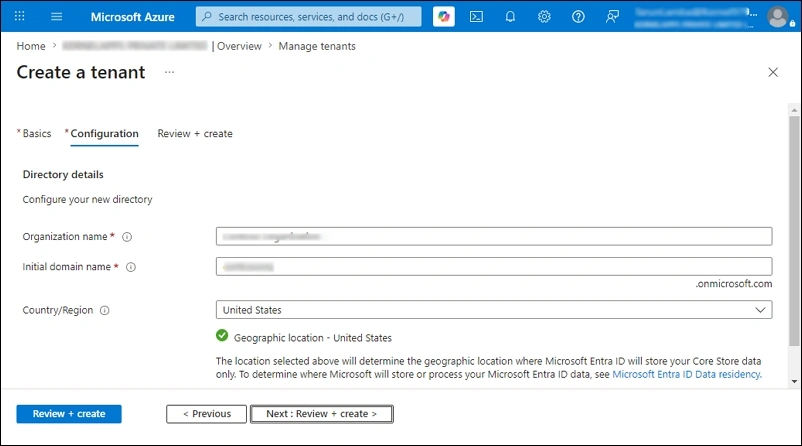The height and width of the screenshot is (446, 802).
Task: Click the Geographic location - United States text
Action: point(313,338)
